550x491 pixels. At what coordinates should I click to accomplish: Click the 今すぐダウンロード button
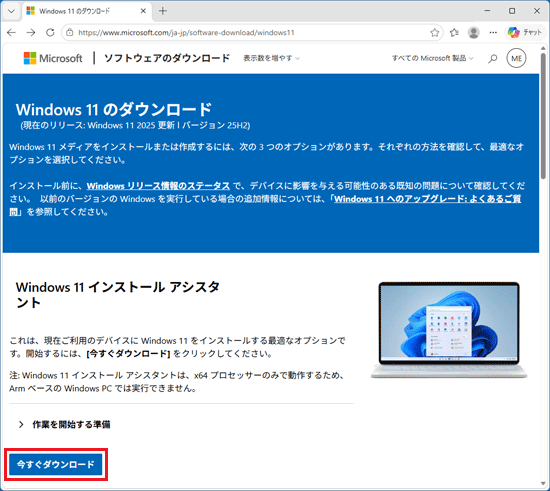coord(56,464)
